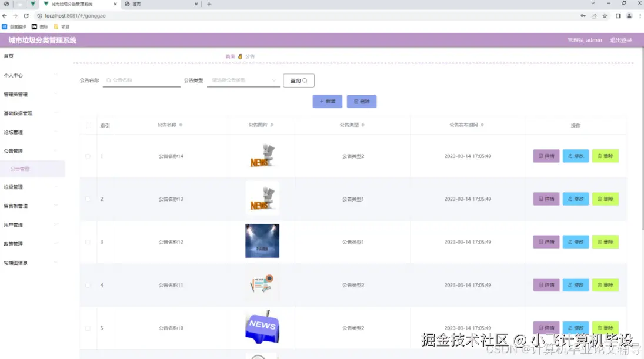Open the blue NEWS image in row 公告名称10
This screenshot has height=359, width=644.
(262, 327)
